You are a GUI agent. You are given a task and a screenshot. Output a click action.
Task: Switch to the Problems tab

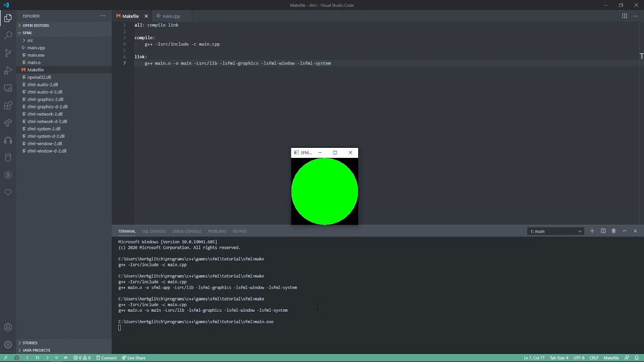[217, 231]
